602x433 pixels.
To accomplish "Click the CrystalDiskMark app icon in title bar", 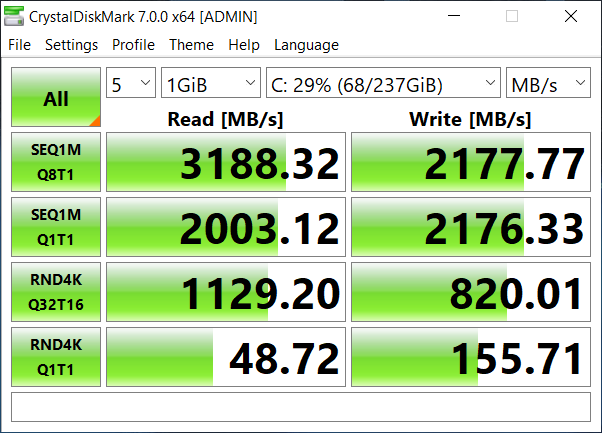I will click(x=14, y=17).
